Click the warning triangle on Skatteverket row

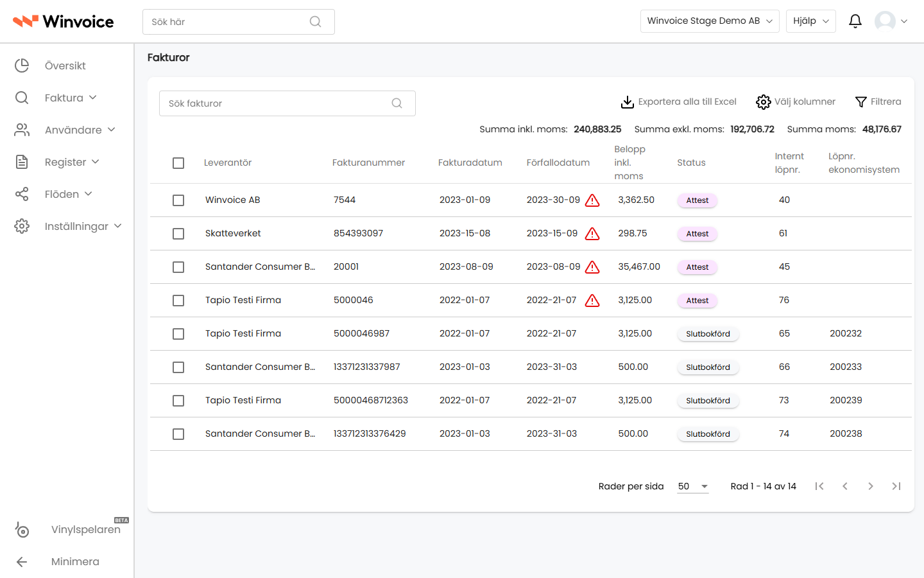click(x=592, y=234)
